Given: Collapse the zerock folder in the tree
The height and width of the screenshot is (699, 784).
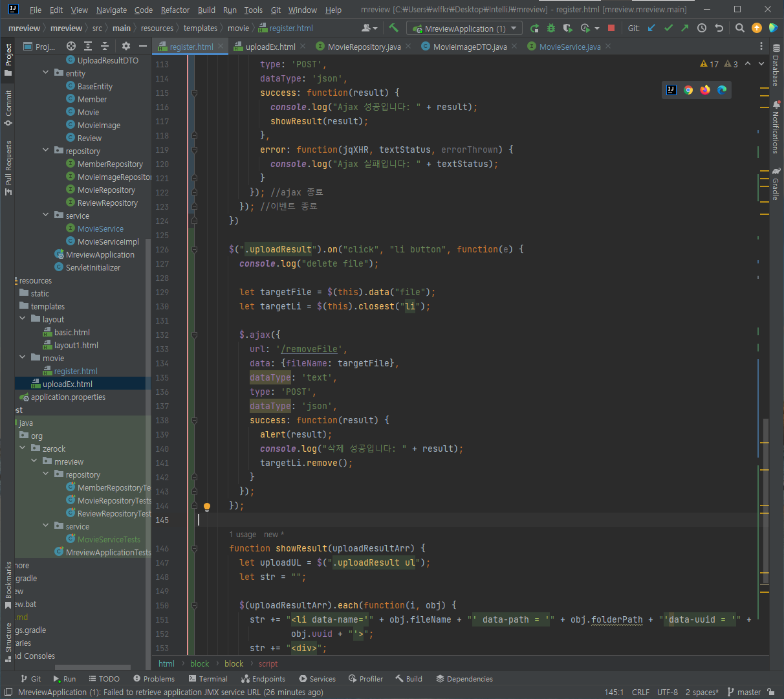Looking at the screenshot, I should click(x=22, y=448).
